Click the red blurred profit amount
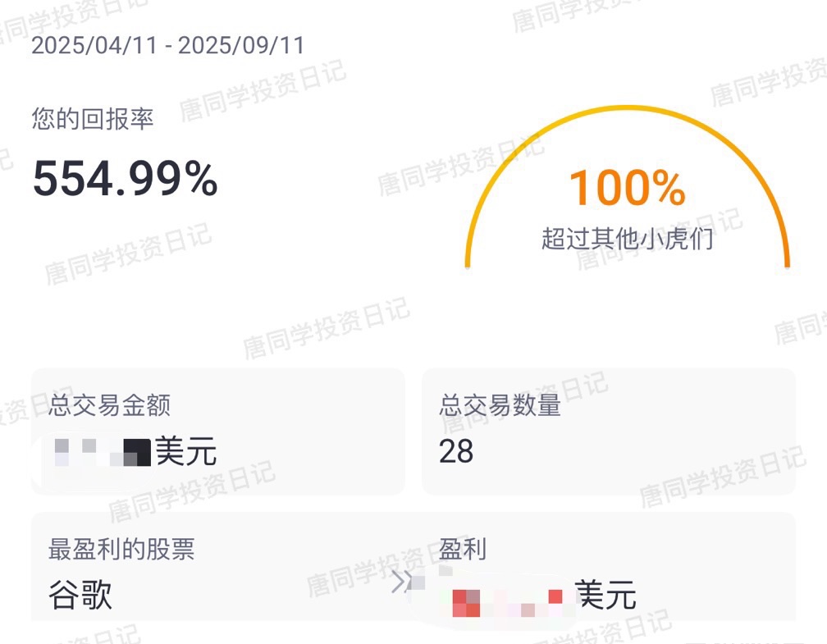The height and width of the screenshot is (644, 827). pos(507,601)
